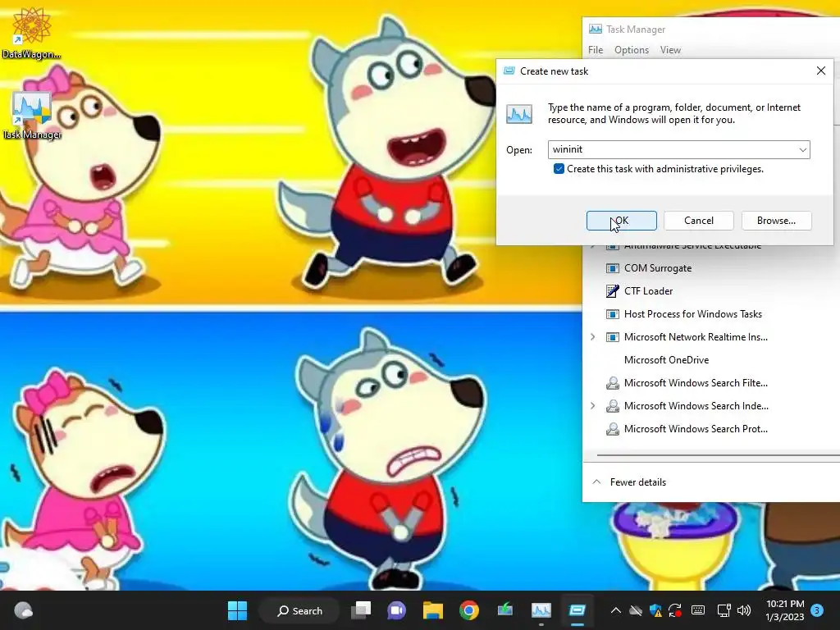Viewport: 840px width, 630px height.
Task: Click the Fewer details link
Action: coord(638,482)
